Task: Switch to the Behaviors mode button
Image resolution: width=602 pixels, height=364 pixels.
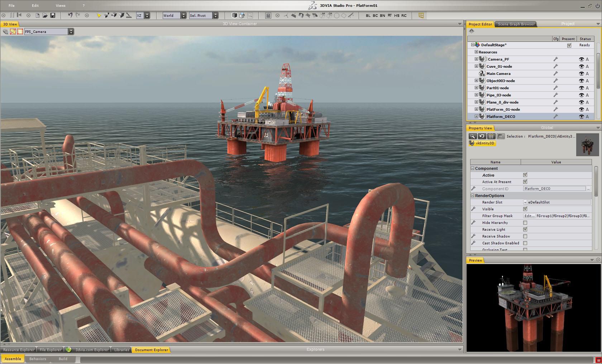Action: [38, 359]
